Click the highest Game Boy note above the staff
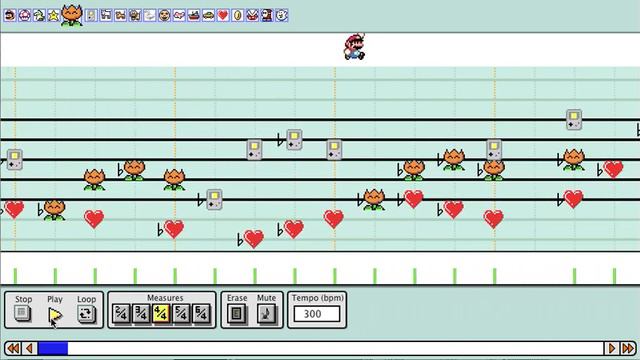The height and width of the screenshot is (360, 640). click(574, 120)
